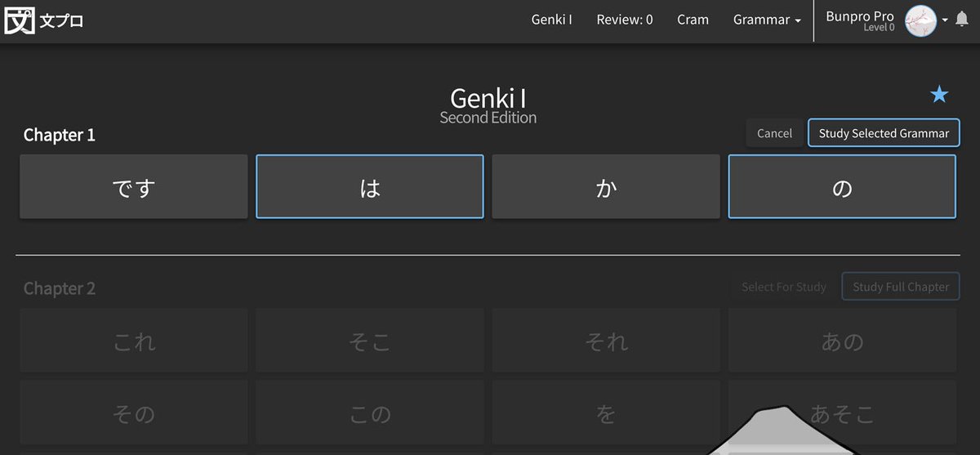Viewport: 980px width, 455px height.
Task: Open the それ grammar tile
Action: pyautogui.click(x=606, y=341)
